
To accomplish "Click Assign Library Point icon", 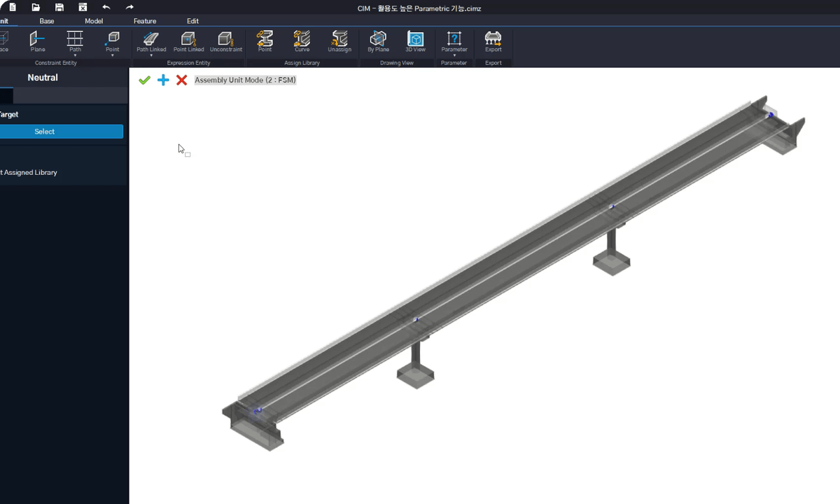I will click(265, 41).
